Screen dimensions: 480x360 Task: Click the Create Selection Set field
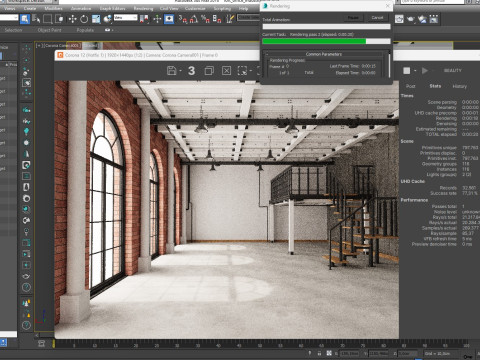[248, 18]
